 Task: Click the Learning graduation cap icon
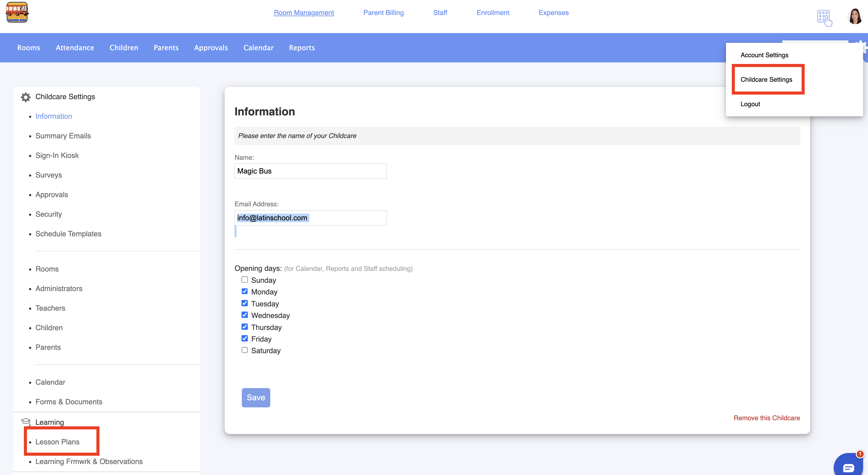coord(26,421)
